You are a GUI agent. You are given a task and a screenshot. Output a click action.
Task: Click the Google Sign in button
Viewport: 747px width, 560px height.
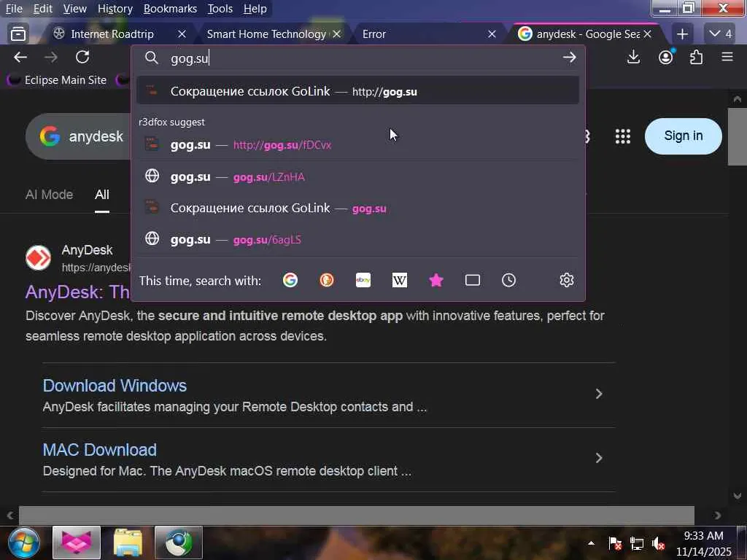(683, 136)
